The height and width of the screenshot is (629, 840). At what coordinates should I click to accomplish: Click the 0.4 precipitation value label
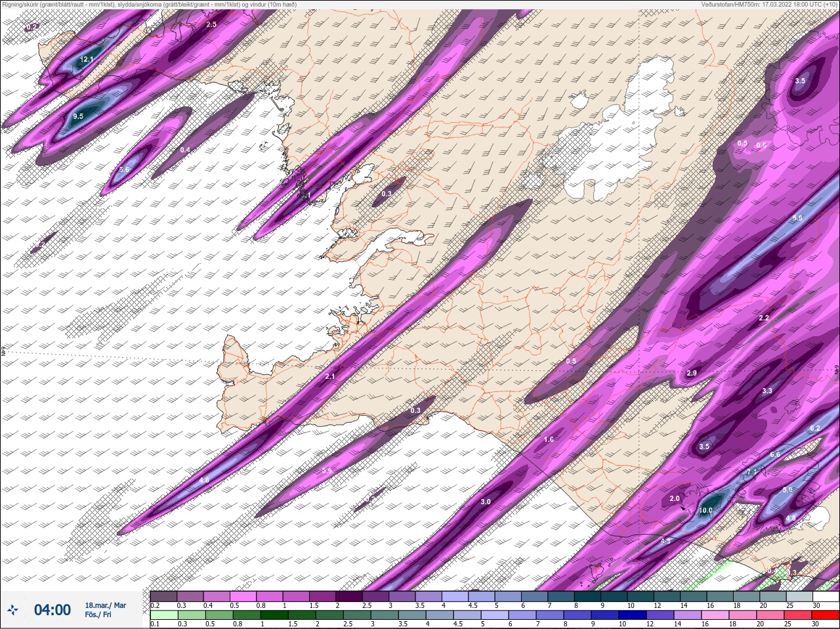tap(185, 150)
